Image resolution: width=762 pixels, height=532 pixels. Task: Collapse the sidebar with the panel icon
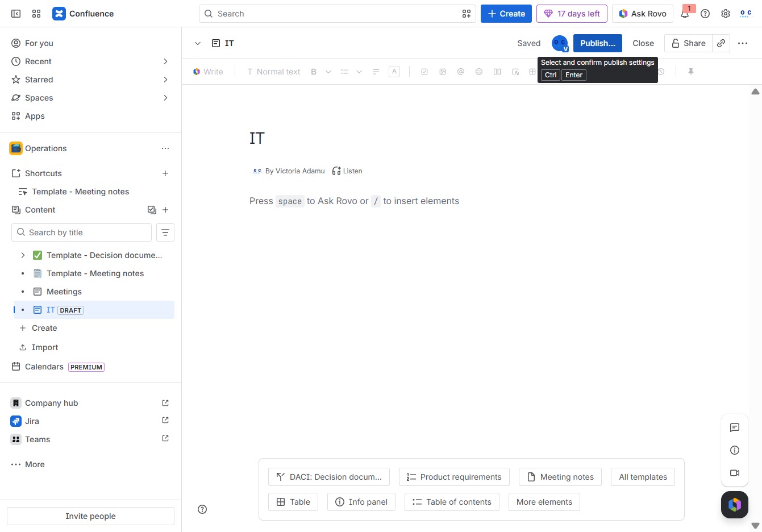[16, 14]
